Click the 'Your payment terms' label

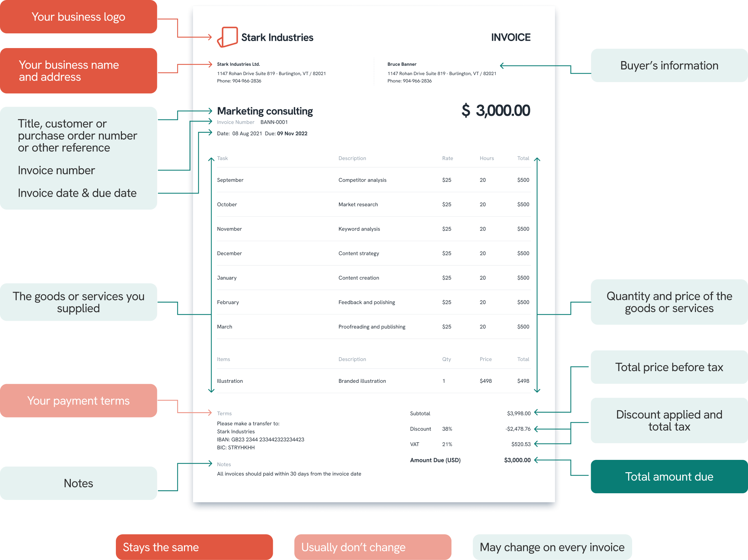click(x=78, y=400)
